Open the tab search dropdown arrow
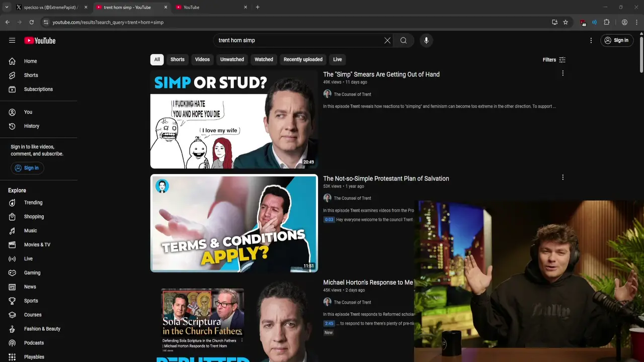644x362 pixels. [x=7, y=7]
